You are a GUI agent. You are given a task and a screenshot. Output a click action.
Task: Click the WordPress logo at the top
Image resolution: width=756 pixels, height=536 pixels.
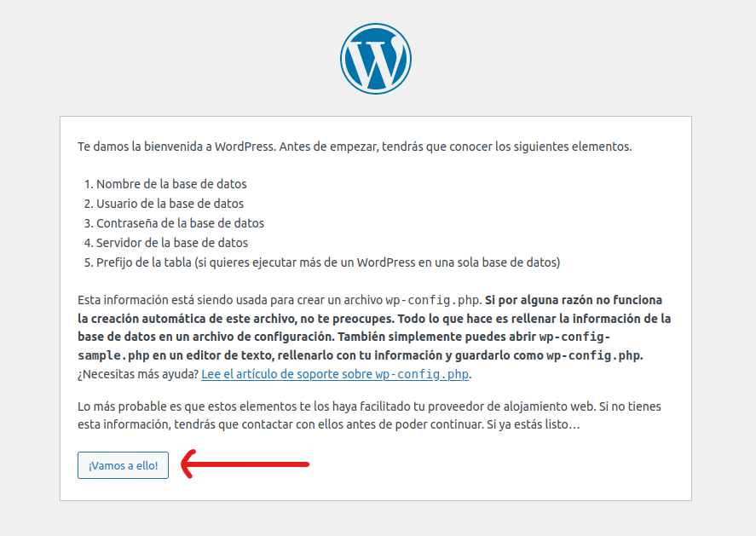[x=375, y=59]
